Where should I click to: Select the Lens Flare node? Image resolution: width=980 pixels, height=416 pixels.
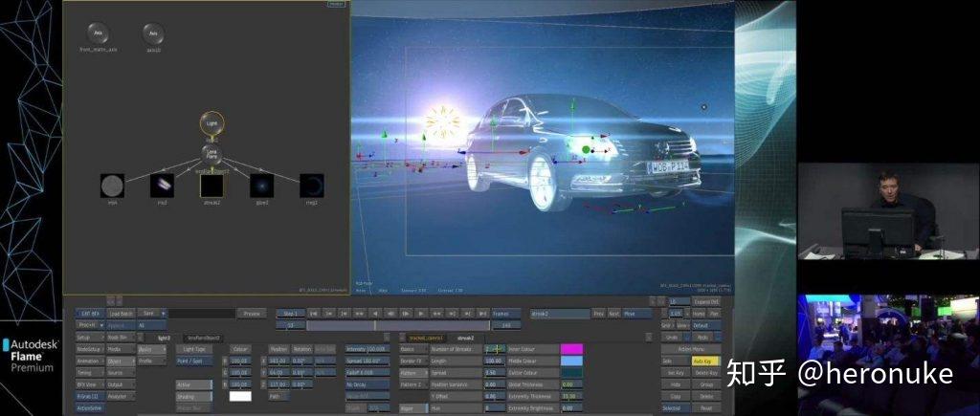click(212, 154)
